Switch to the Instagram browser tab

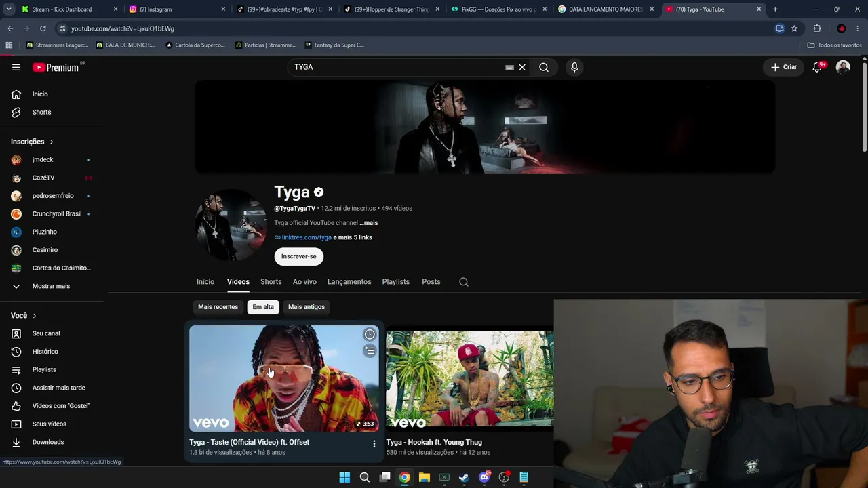click(x=176, y=9)
